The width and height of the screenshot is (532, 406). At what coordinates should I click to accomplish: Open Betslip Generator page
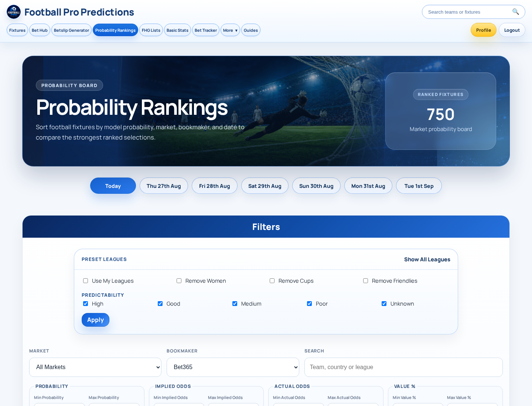pos(71,30)
